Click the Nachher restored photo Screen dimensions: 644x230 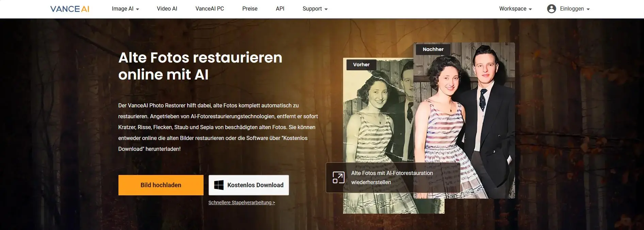(464, 120)
